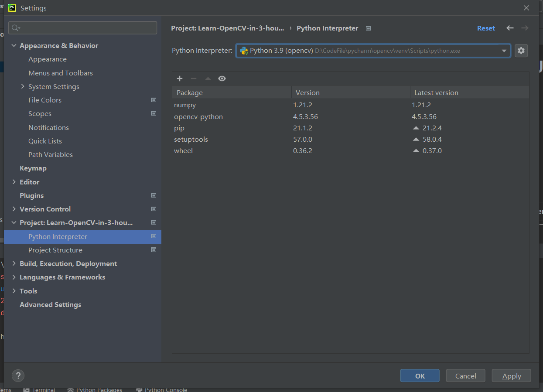The width and height of the screenshot is (543, 392).
Task: Collapse the Appearance & Behavior section
Action: point(14,45)
